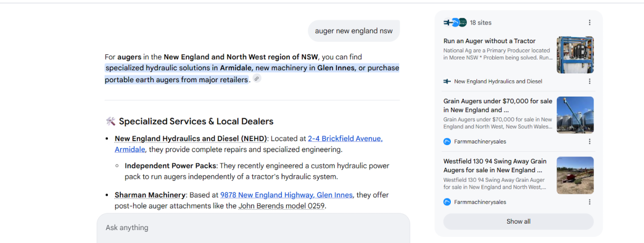Open more options for Westfield Farmmachinerysales source

tap(589, 202)
